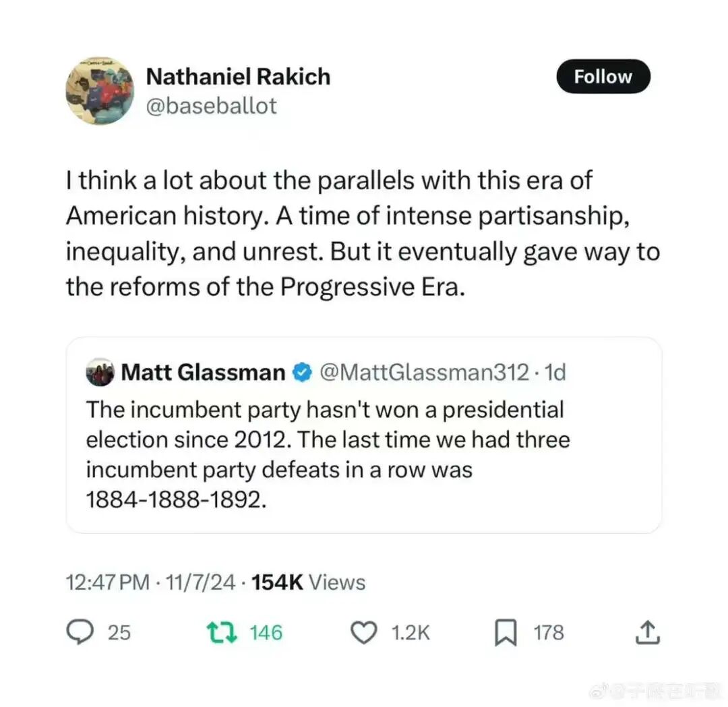
Task: Click the 12:47 PM timestamp
Action: (x=108, y=582)
